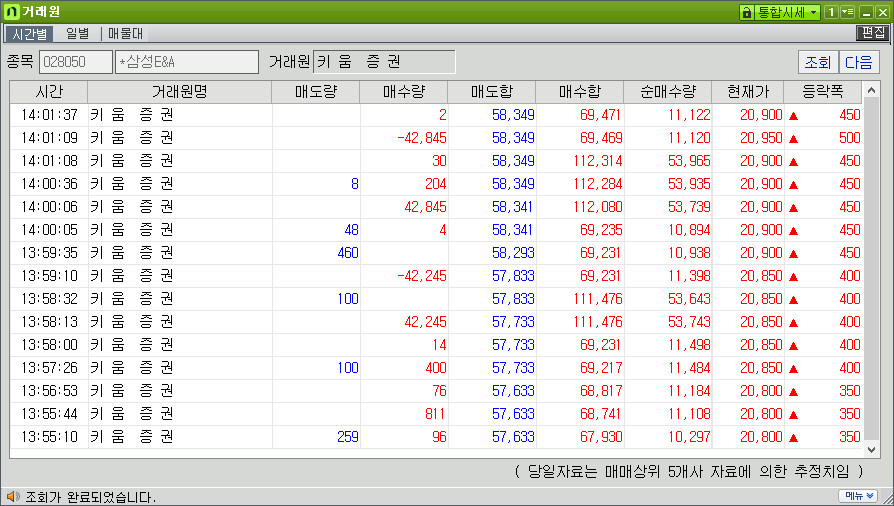Click the 편집 button

[873, 33]
